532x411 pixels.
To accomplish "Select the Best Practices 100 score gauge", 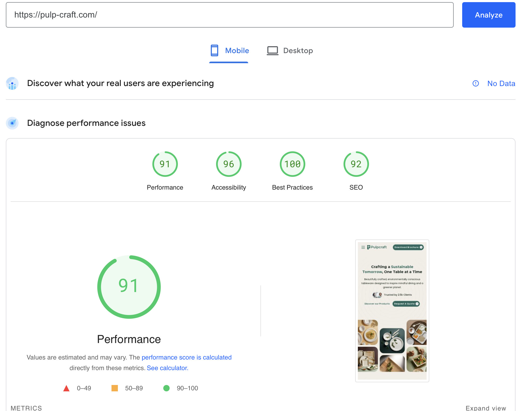I will tap(292, 164).
